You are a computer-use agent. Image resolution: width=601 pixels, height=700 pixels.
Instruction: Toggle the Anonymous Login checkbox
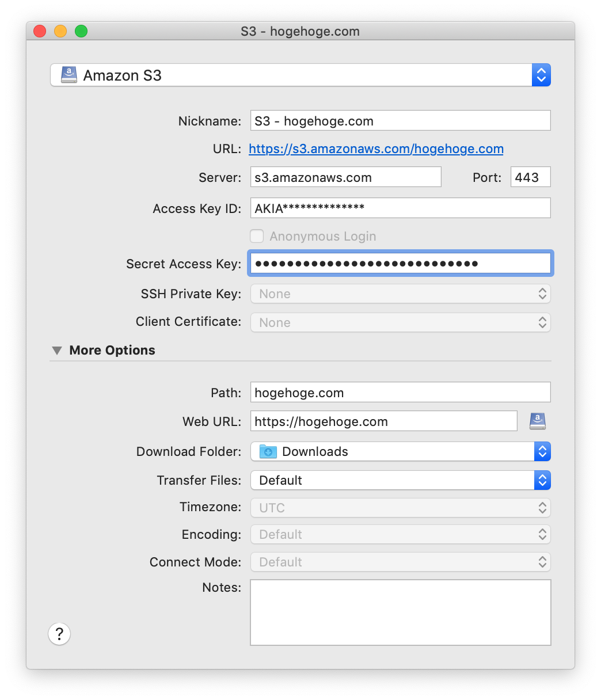click(257, 236)
